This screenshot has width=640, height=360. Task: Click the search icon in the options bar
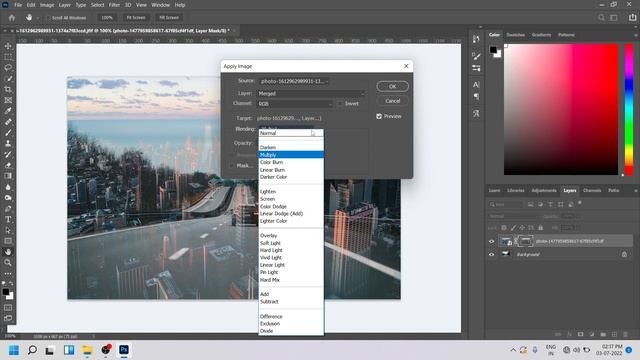tap(601, 18)
